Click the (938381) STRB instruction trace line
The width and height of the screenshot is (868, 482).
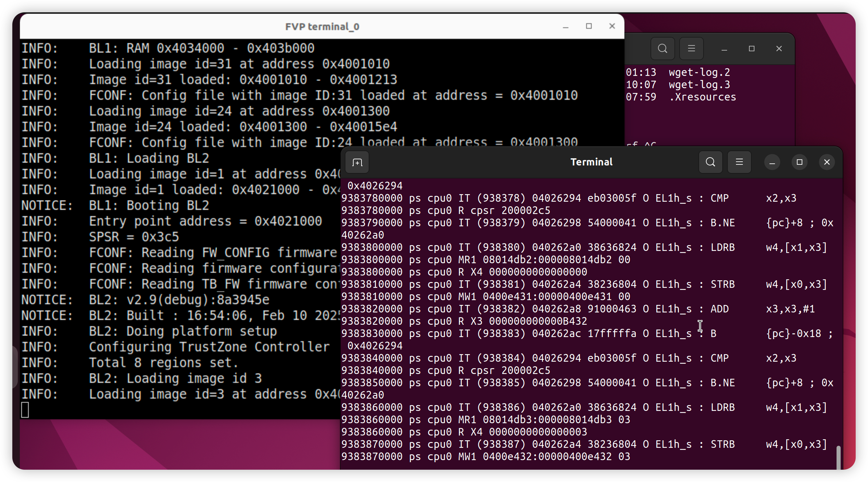click(584, 284)
